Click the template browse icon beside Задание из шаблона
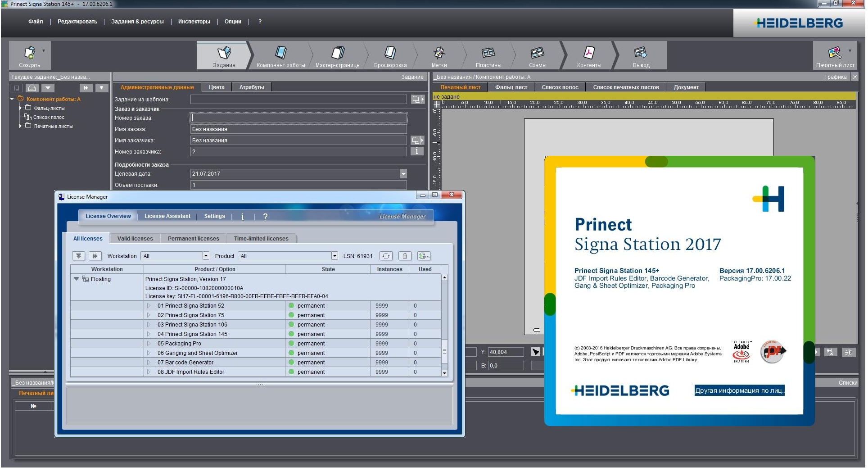The image size is (868, 472). pyautogui.click(x=417, y=100)
